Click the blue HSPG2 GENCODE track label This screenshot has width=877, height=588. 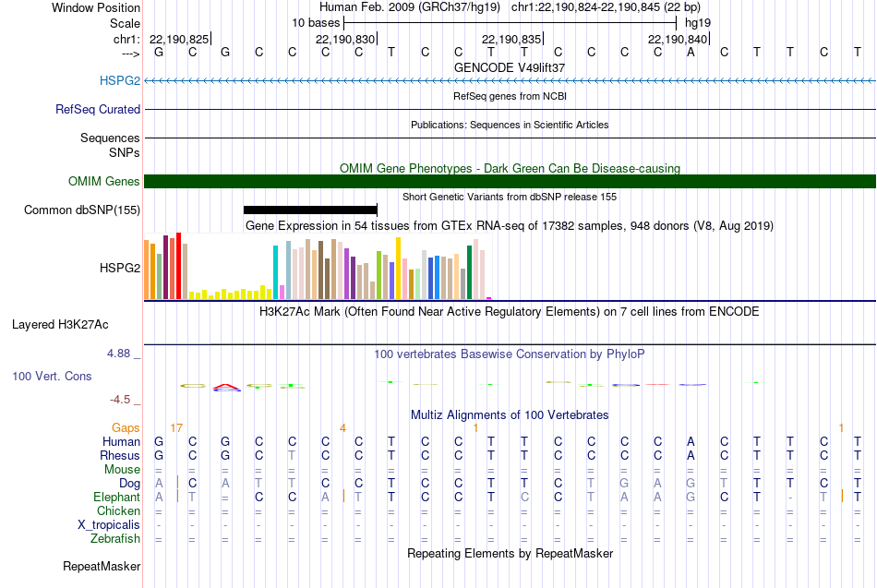pos(120,81)
